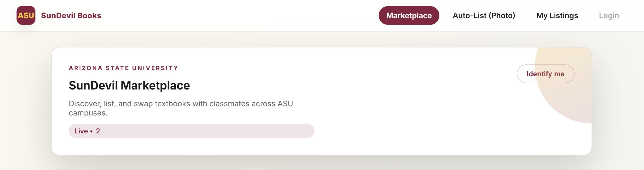
Task: Open the Auto-List (Photo) page
Action: [484, 16]
